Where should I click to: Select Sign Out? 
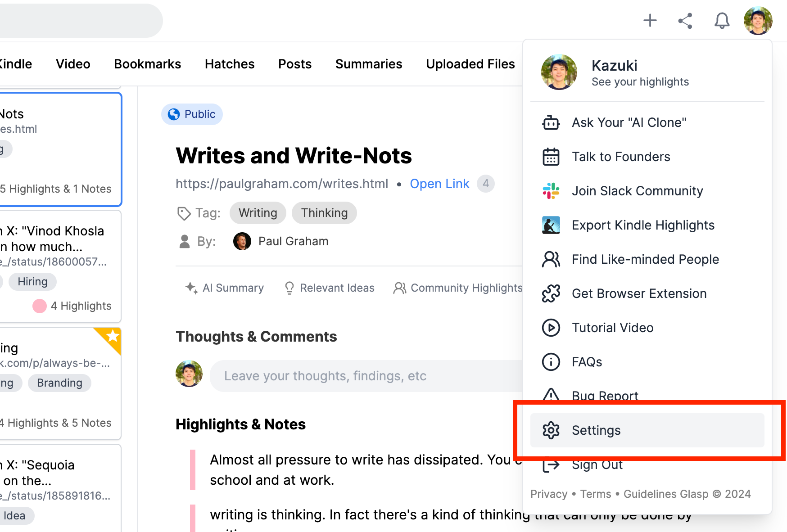coord(647,464)
